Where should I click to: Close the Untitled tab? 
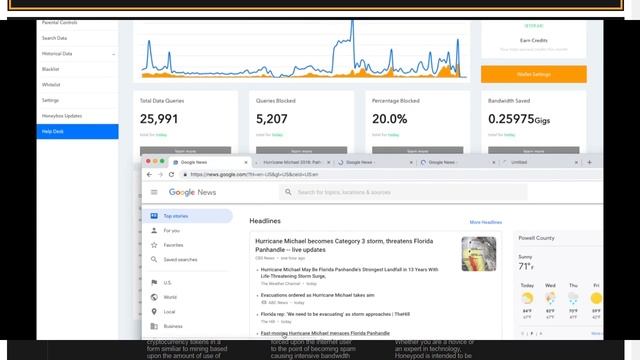click(x=576, y=162)
